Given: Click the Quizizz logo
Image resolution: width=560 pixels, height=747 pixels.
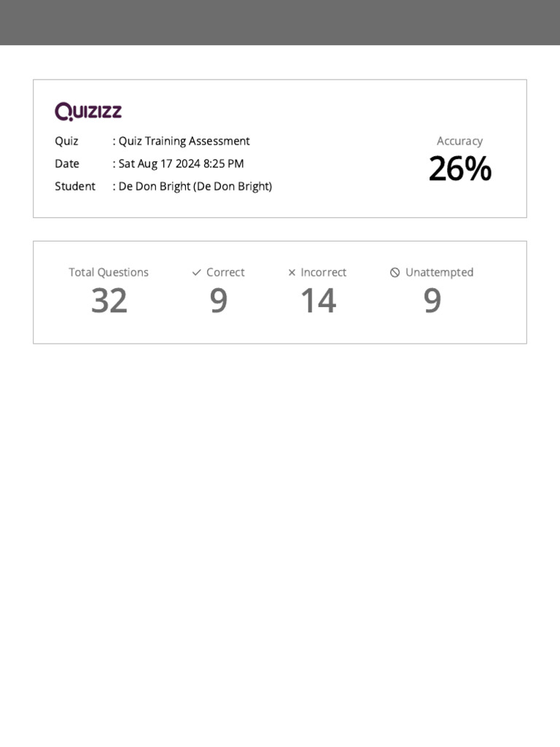Looking at the screenshot, I should point(88,112).
